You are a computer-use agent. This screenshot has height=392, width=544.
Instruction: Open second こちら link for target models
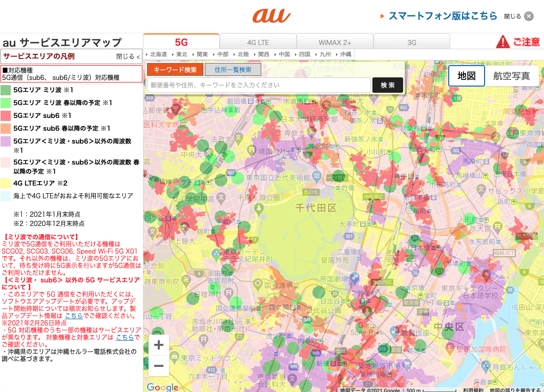tap(124, 337)
